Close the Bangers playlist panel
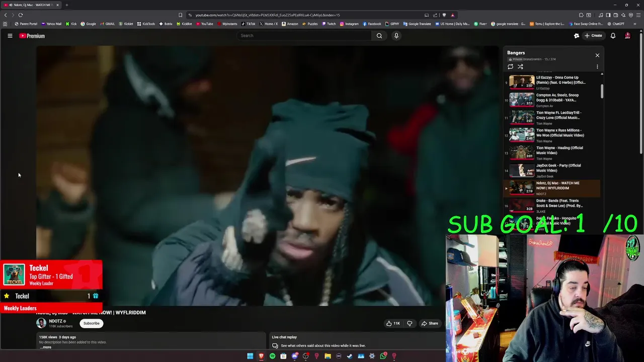Screen dimensions: 644x362 [597, 55]
